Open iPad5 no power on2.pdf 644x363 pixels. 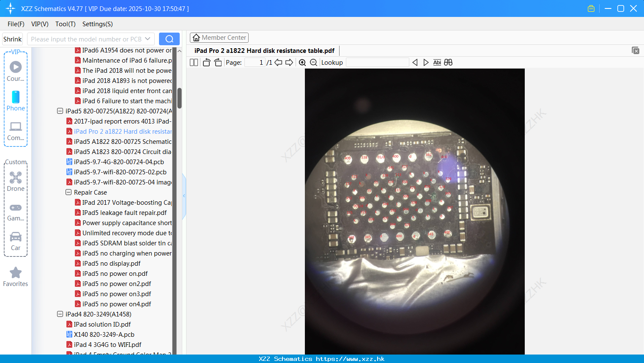[x=113, y=283]
